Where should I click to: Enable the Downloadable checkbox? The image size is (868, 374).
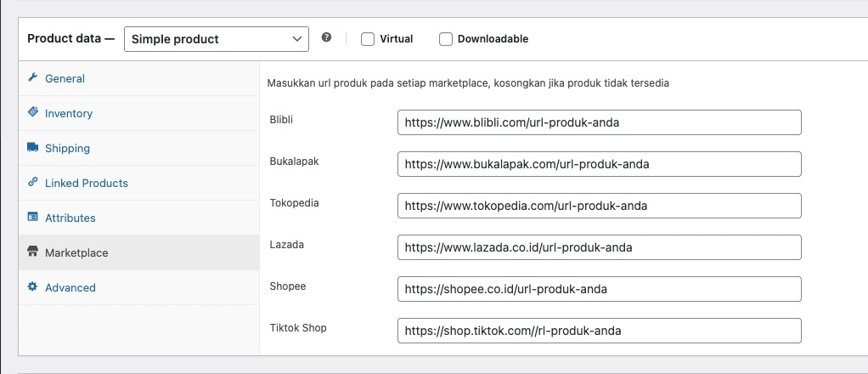click(446, 39)
